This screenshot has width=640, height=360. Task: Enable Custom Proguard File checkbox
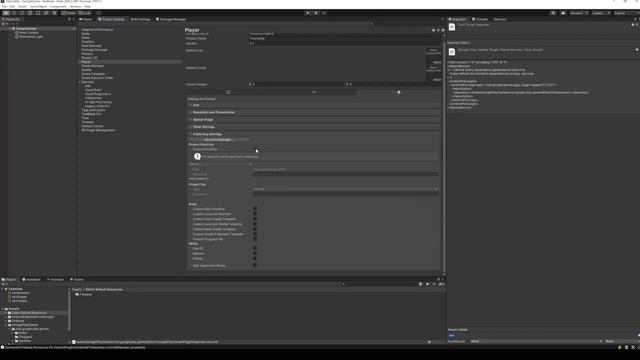pyautogui.click(x=255, y=239)
